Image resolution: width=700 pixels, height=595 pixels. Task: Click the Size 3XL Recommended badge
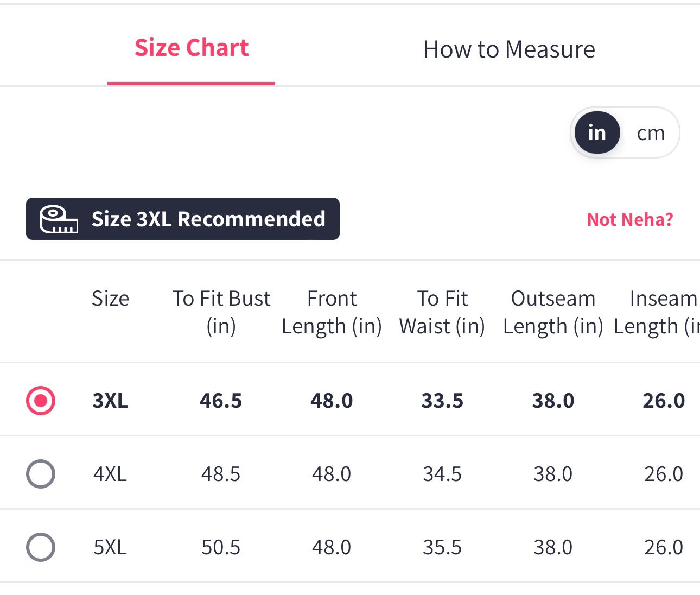point(208,219)
